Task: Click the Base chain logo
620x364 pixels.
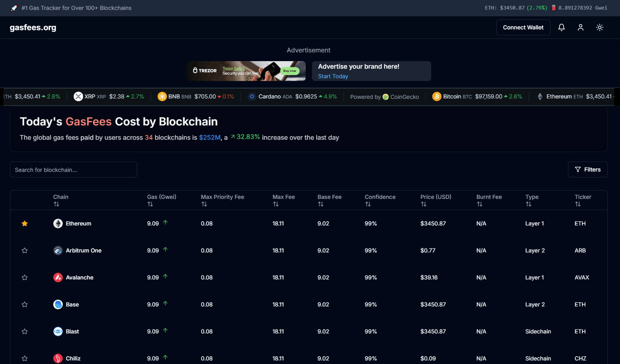Action: [58, 304]
